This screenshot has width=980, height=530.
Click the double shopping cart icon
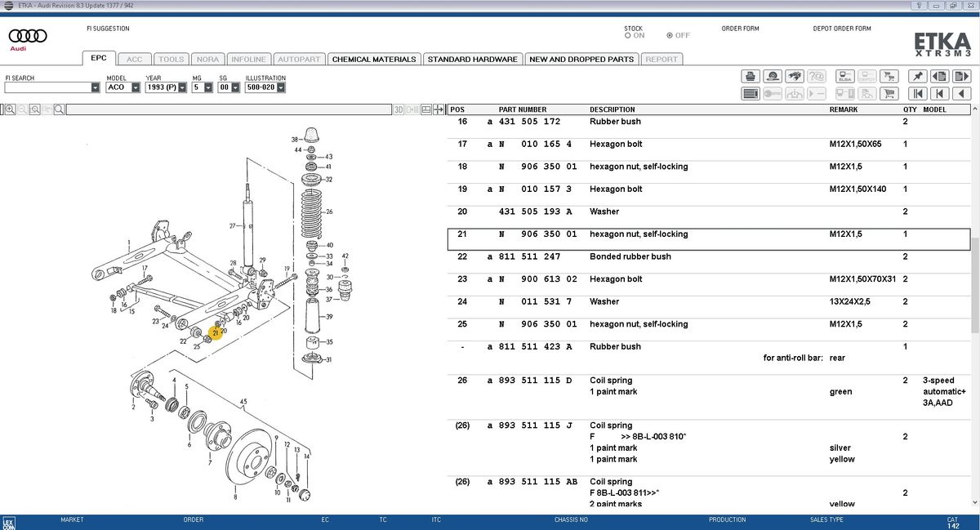tap(889, 76)
